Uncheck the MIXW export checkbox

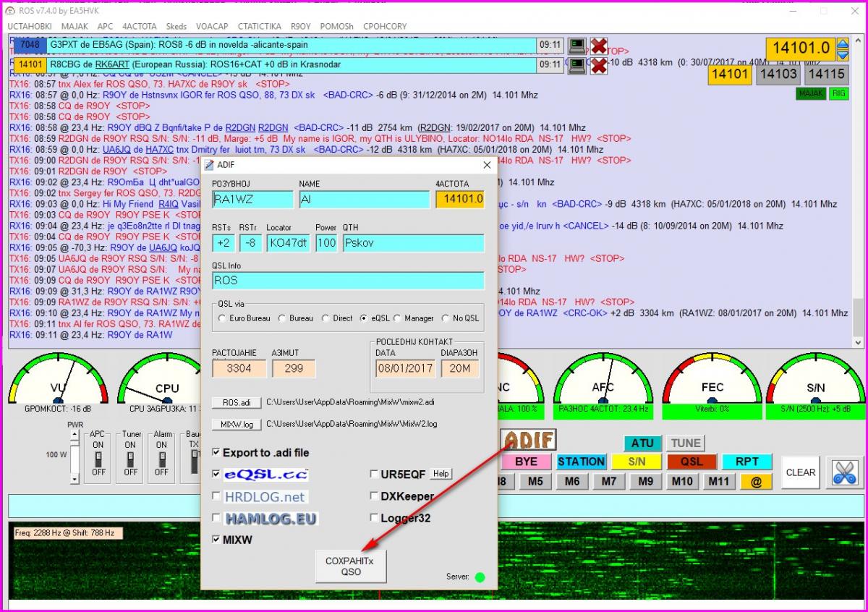[x=217, y=540]
